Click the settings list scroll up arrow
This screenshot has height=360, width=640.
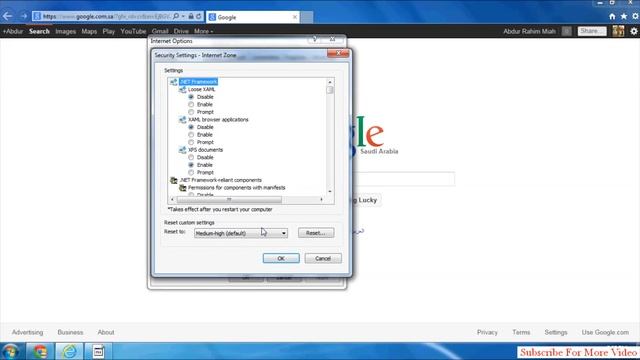[x=330, y=82]
